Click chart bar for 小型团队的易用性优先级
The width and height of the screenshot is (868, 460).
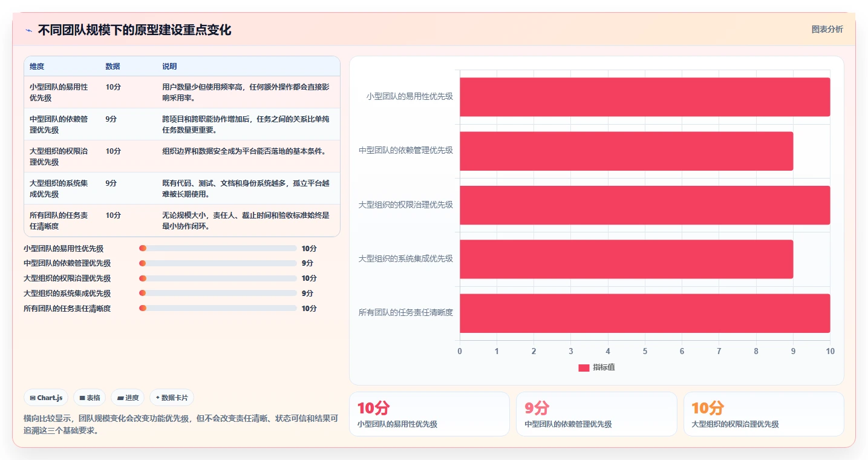[645, 97]
